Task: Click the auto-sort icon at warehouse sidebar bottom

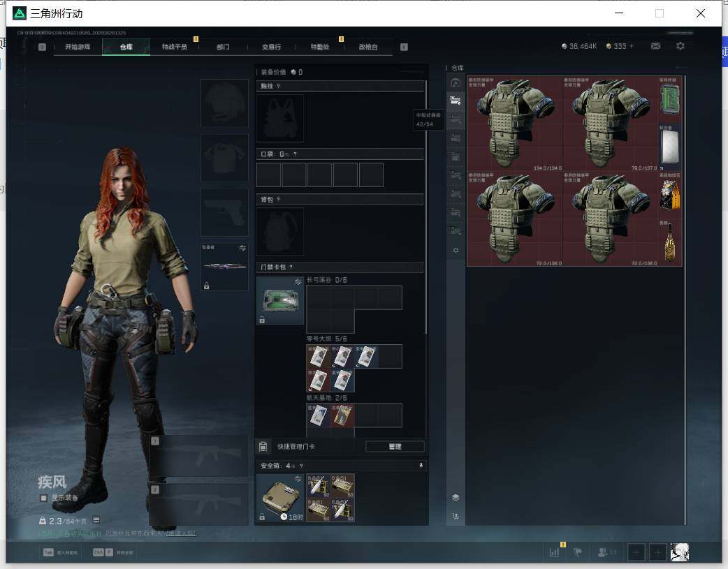Action: pos(456,516)
